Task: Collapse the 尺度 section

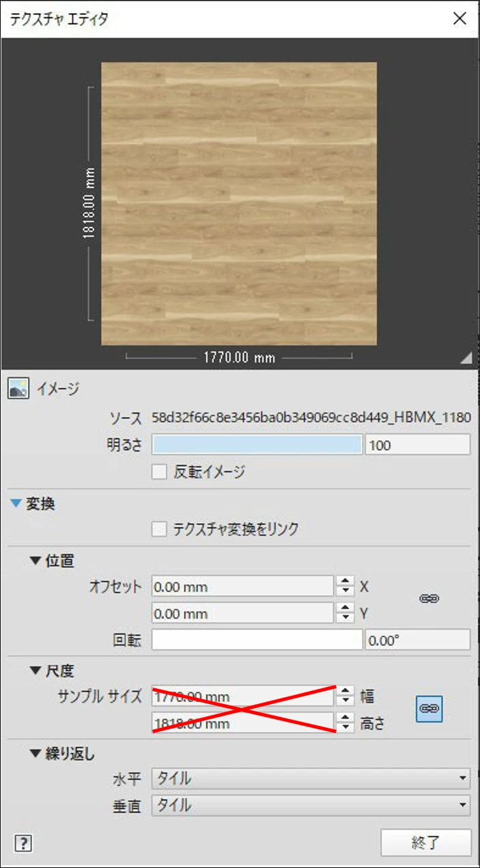Action: pos(36,671)
